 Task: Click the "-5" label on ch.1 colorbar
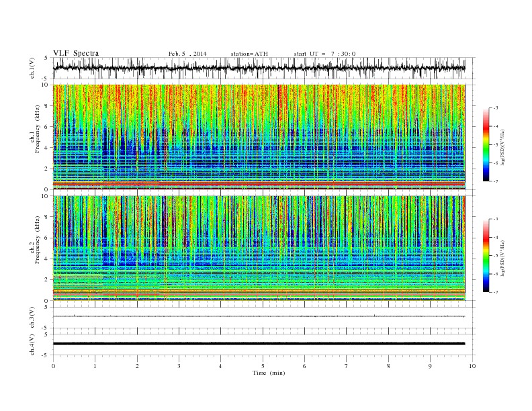(x=496, y=145)
